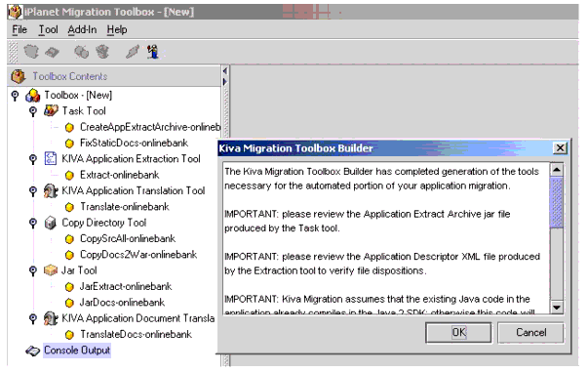Click the yellow icon beside TranslateDocs-onlinebank
The image size is (588, 372).
pos(69,335)
